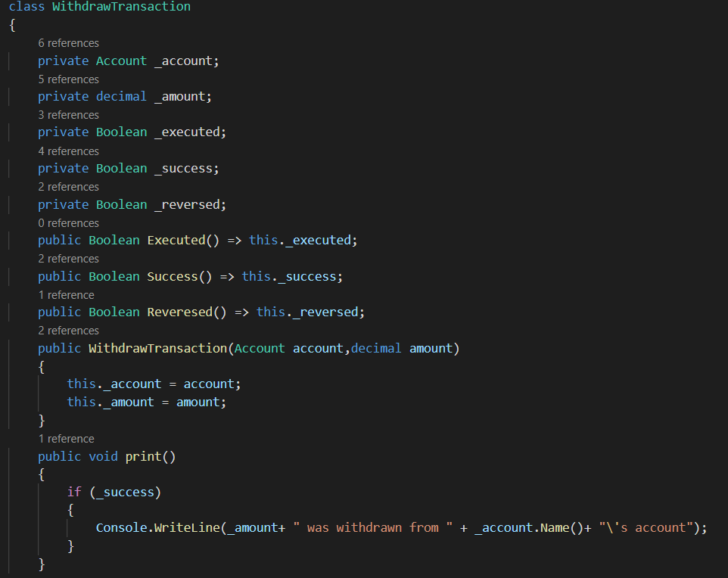Open the 1 reference for Reversed method
The height and width of the screenshot is (578, 728).
(x=66, y=294)
